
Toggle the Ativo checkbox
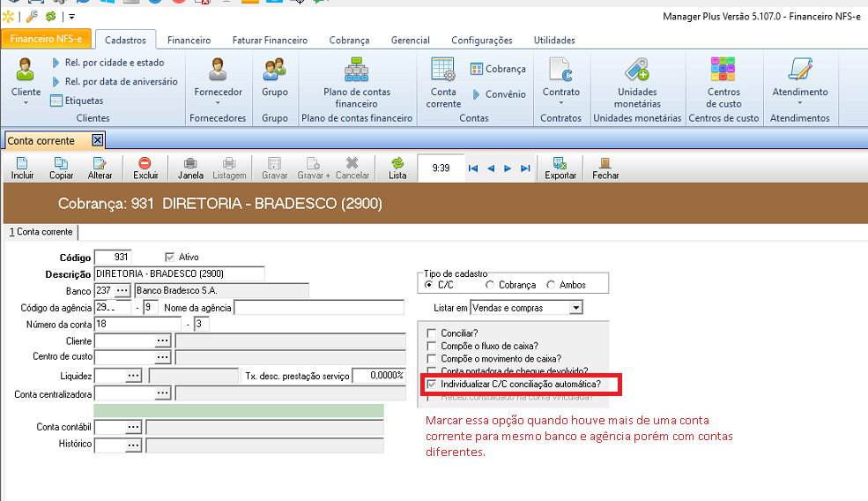click(x=171, y=257)
